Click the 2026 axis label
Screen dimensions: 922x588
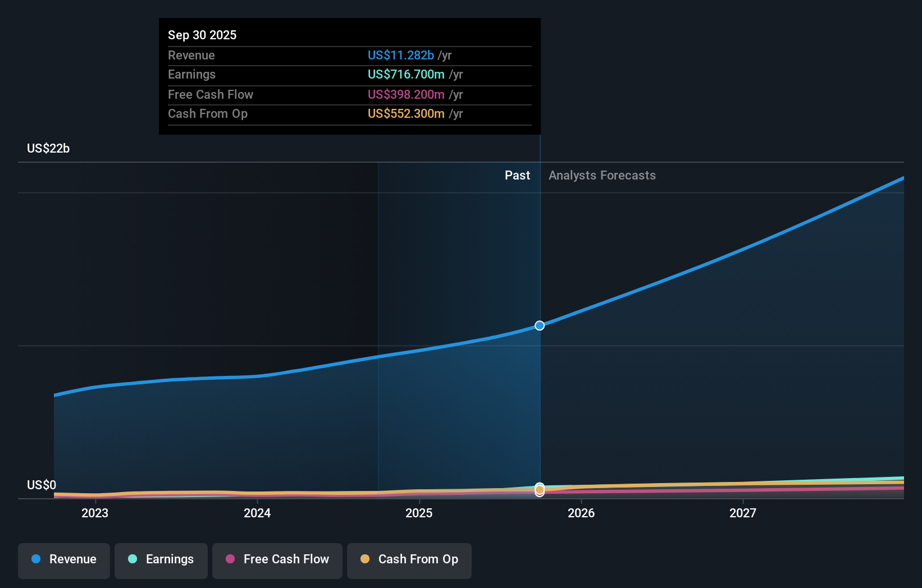(582, 512)
